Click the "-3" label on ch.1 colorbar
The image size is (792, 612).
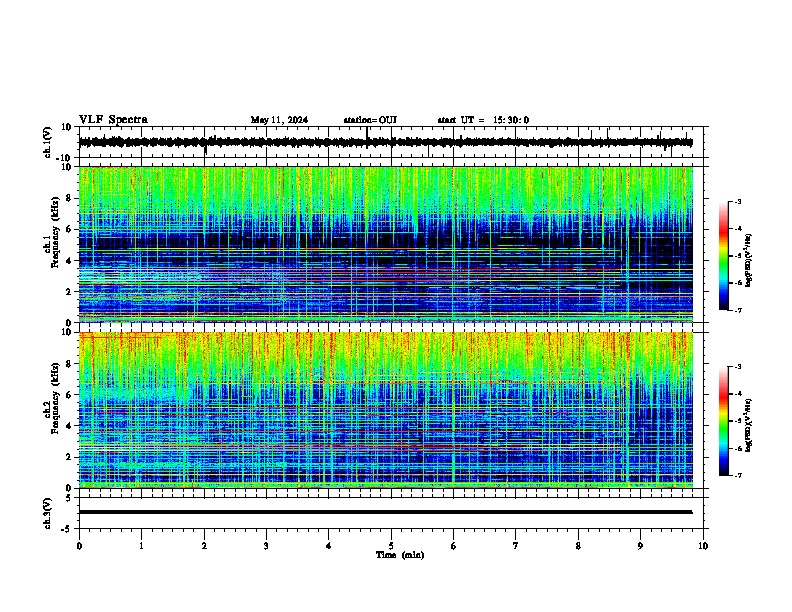click(737, 201)
